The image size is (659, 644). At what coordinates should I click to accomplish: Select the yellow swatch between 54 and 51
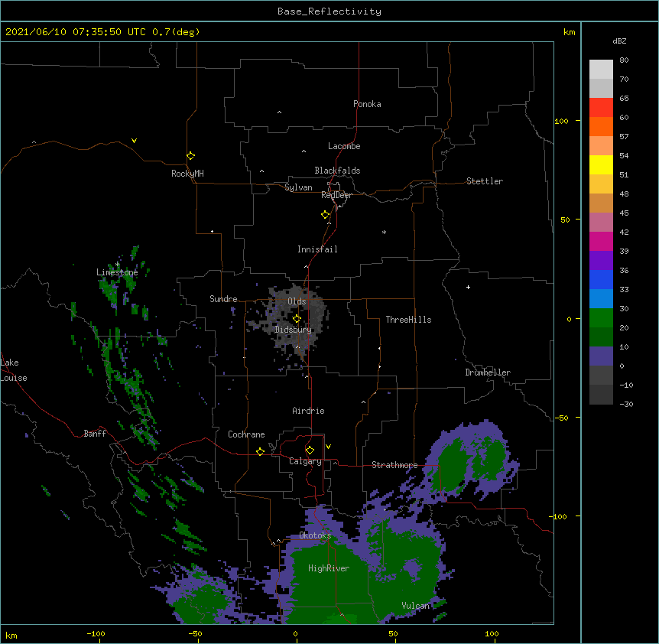coord(601,164)
